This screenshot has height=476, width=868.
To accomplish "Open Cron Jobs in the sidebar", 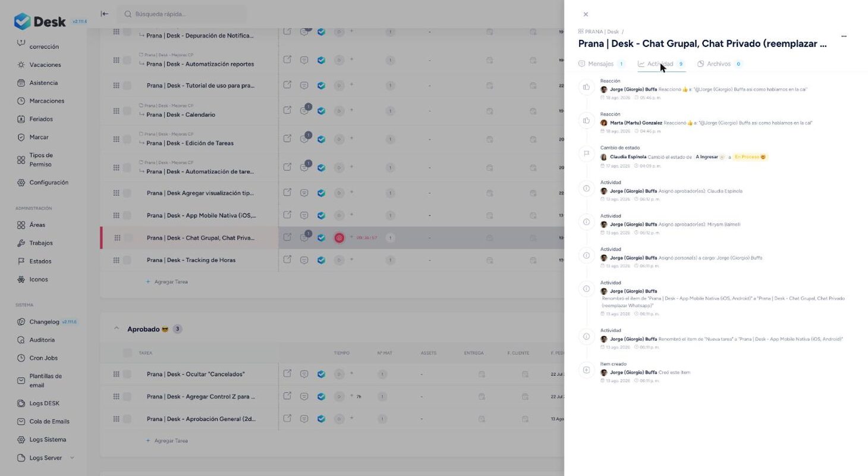I will (43, 358).
